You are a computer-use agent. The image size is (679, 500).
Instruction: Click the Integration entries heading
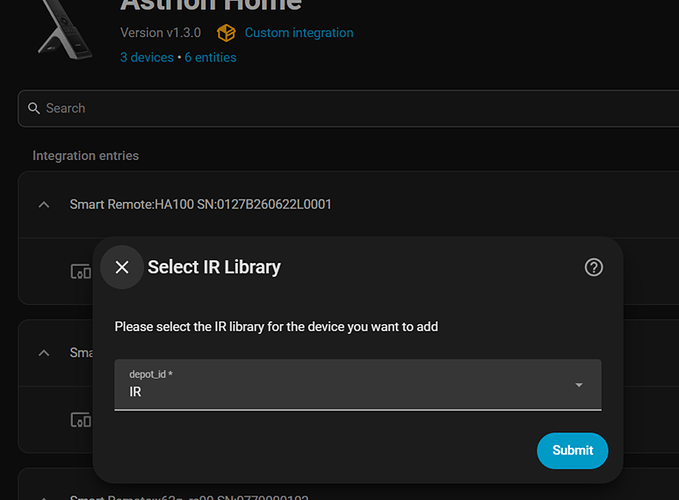pos(86,156)
